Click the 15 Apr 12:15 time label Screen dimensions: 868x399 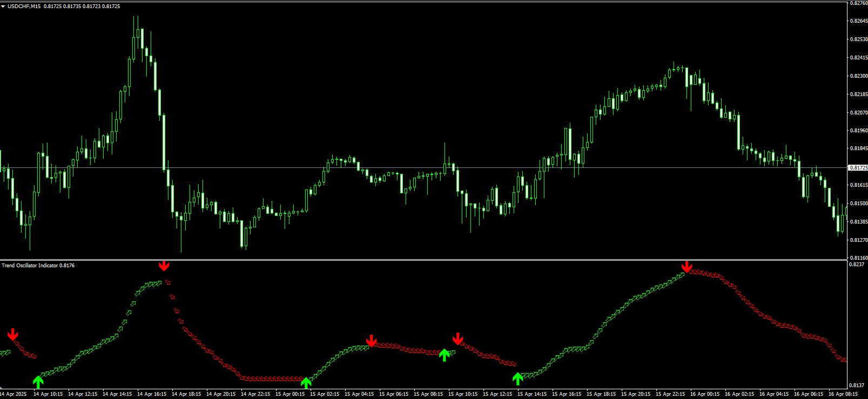[x=497, y=394]
